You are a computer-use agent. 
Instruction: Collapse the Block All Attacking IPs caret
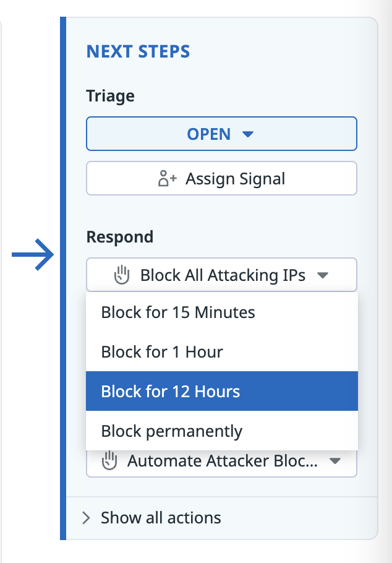pyautogui.click(x=322, y=275)
